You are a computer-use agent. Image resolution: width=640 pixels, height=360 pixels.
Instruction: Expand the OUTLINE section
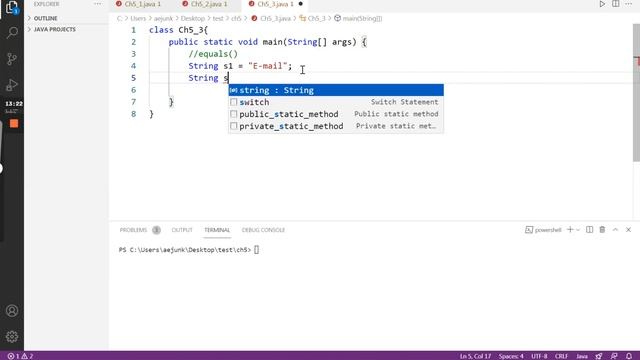45,18
